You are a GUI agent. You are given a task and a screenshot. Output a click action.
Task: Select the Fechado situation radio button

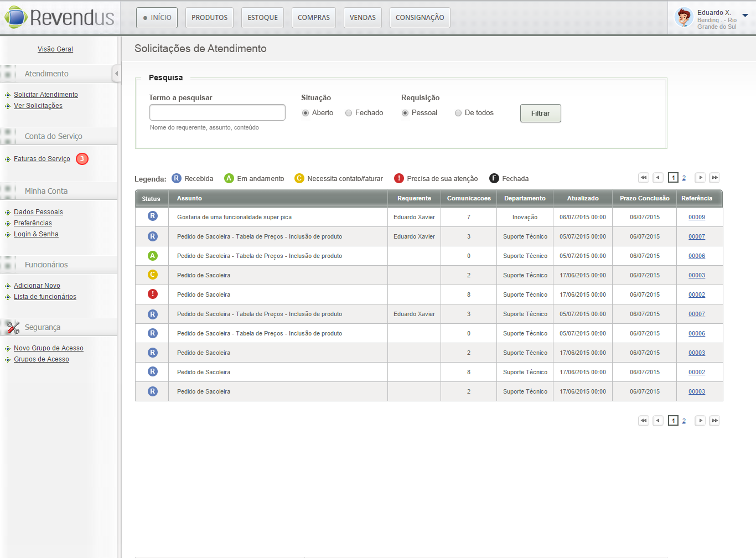[349, 113]
